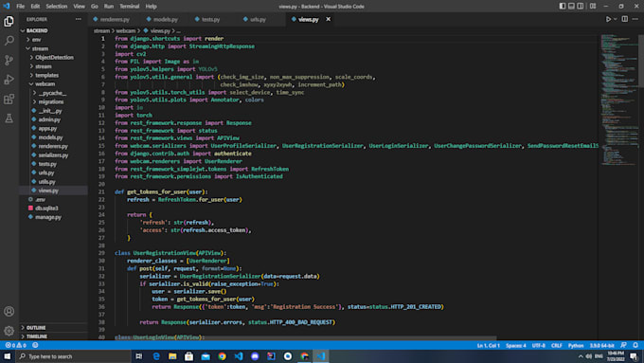The width and height of the screenshot is (644, 363).
Task: Open the Edit menu
Action: [35, 7]
